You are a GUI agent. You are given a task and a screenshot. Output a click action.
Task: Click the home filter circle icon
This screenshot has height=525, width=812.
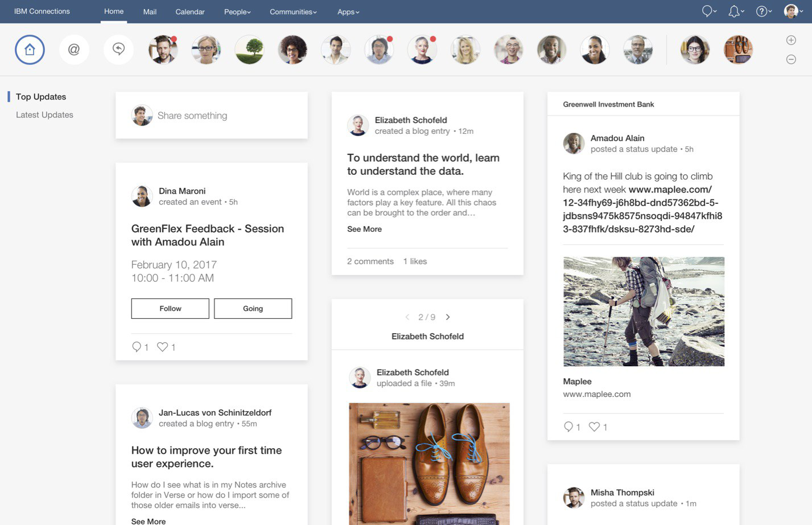click(x=30, y=50)
